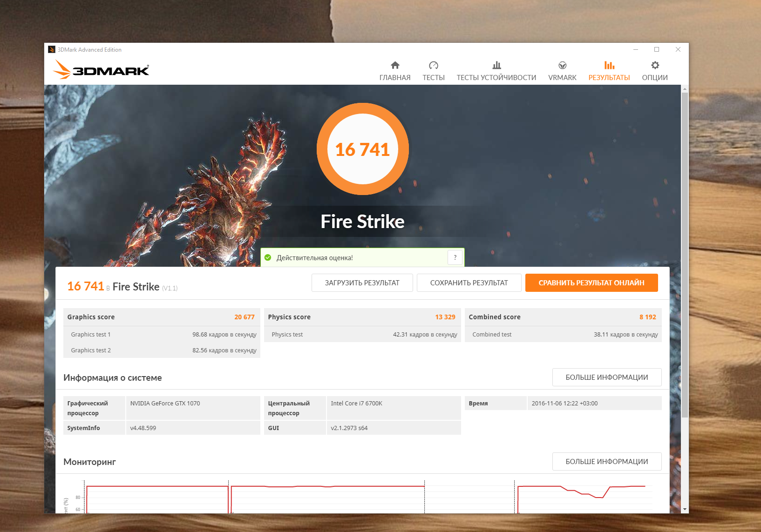Click the green valid score checkmark icon
Screen dimensions: 761x532
(x=268, y=257)
